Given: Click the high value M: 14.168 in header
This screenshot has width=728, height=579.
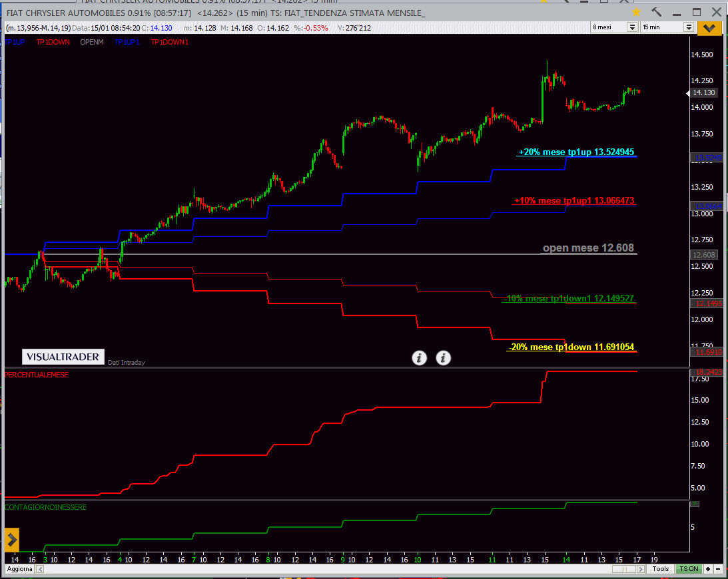Looking at the screenshot, I should tap(236, 28).
